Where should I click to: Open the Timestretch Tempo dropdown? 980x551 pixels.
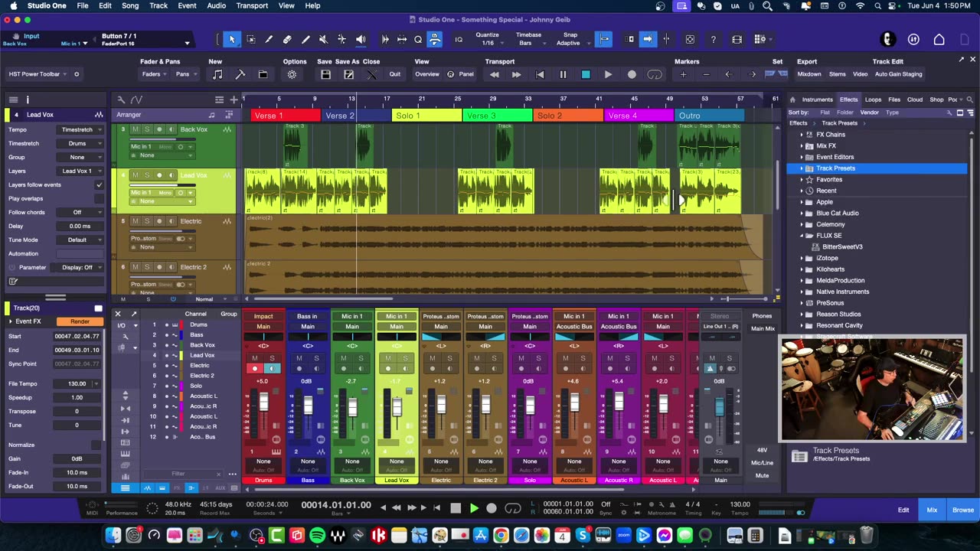(x=80, y=129)
